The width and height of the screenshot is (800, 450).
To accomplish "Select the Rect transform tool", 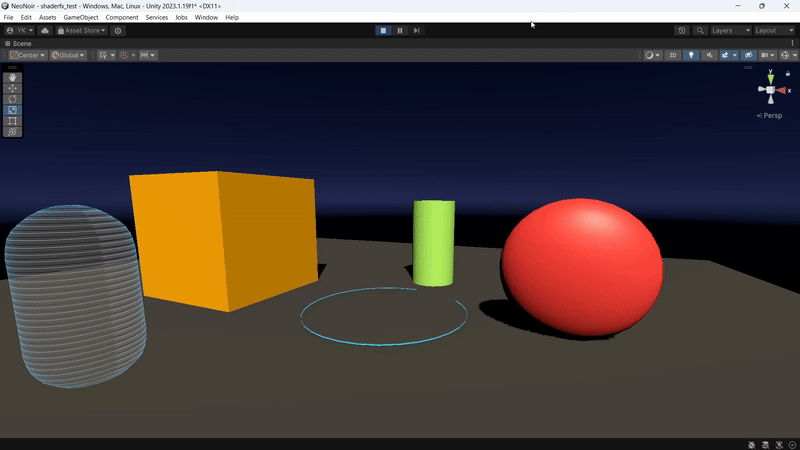I will 12,121.
